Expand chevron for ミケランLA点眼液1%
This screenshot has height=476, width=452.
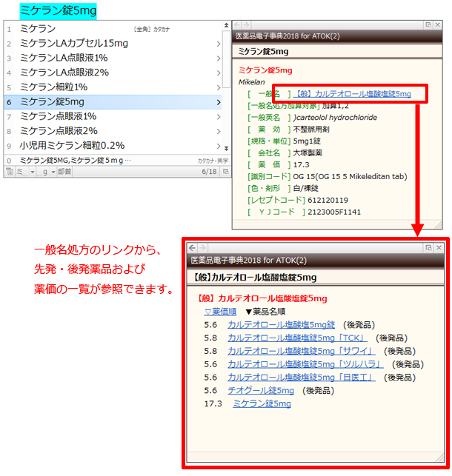[x=219, y=58]
